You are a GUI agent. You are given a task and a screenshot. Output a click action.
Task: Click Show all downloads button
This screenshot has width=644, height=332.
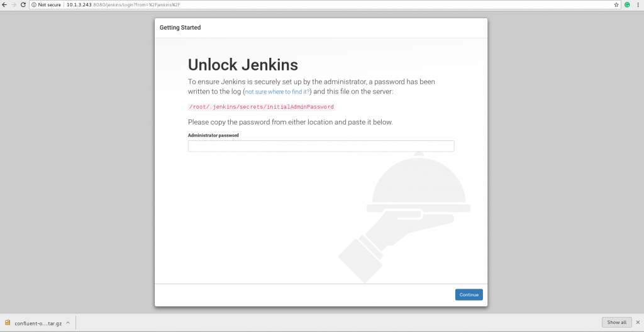pos(616,322)
